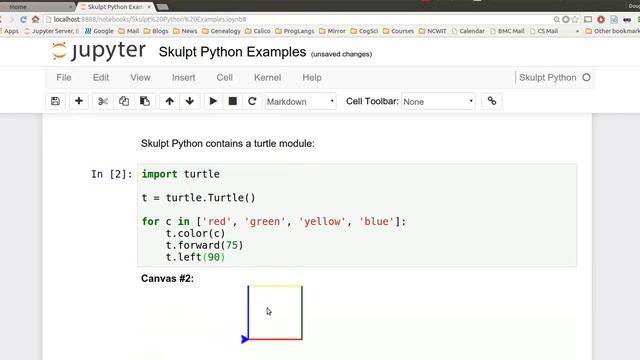Cut the selected cell with the scissors icon

(x=103, y=101)
